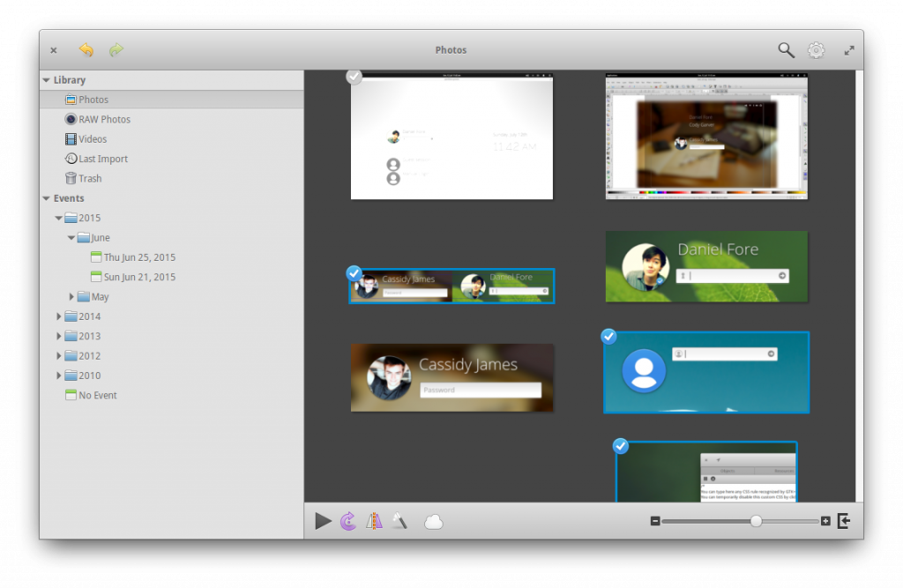
Task: Collapse the Library section
Action: click(x=46, y=80)
